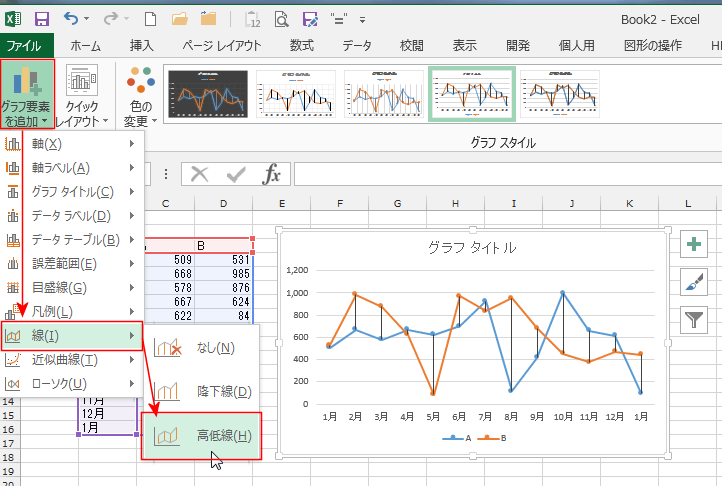Switch to the 挿入 ribbon tab
722x486 pixels.
coord(142,46)
